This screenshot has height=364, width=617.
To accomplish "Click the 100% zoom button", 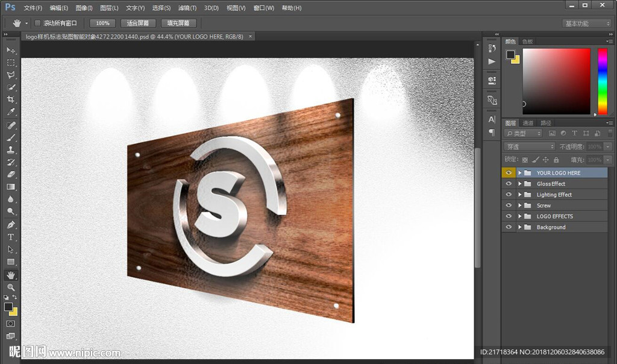I will [x=102, y=24].
